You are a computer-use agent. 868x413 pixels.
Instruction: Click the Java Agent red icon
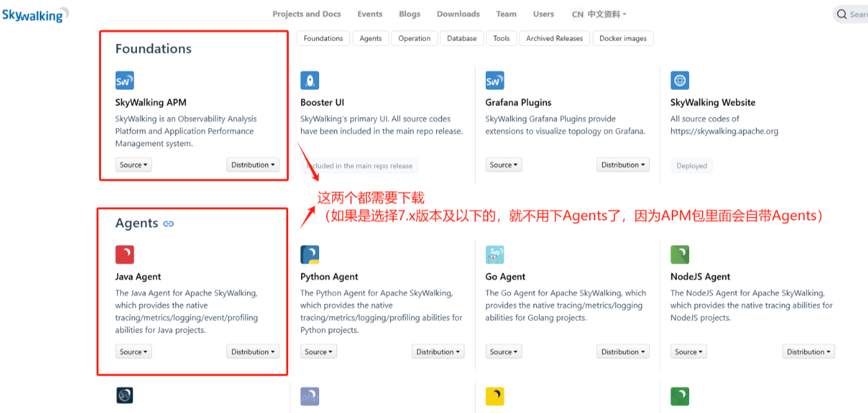(125, 255)
